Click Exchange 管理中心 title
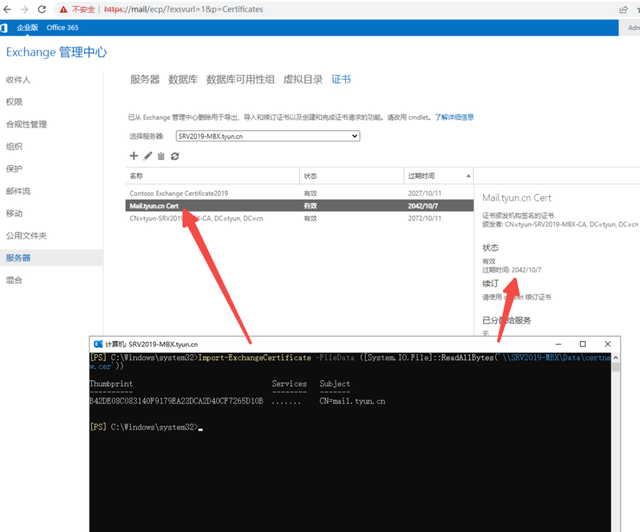The width and height of the screenshot is (640, 532). (56, 52)
